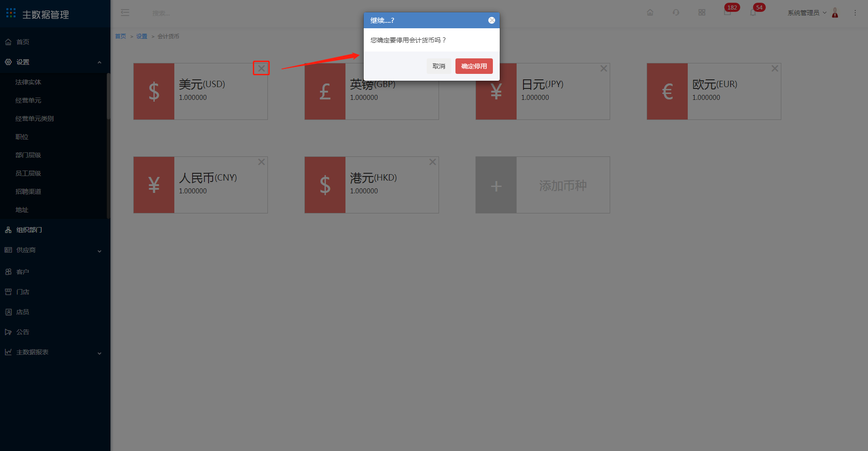Select the 美元(USD) currency name
868x451 pixels.
tap(202, 84)
